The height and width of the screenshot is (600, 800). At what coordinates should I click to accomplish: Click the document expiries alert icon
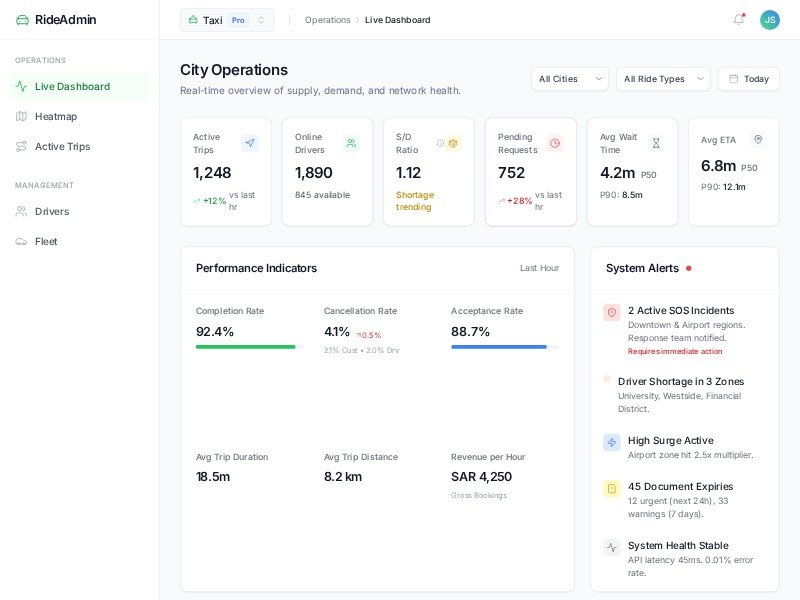coord(611,489)
